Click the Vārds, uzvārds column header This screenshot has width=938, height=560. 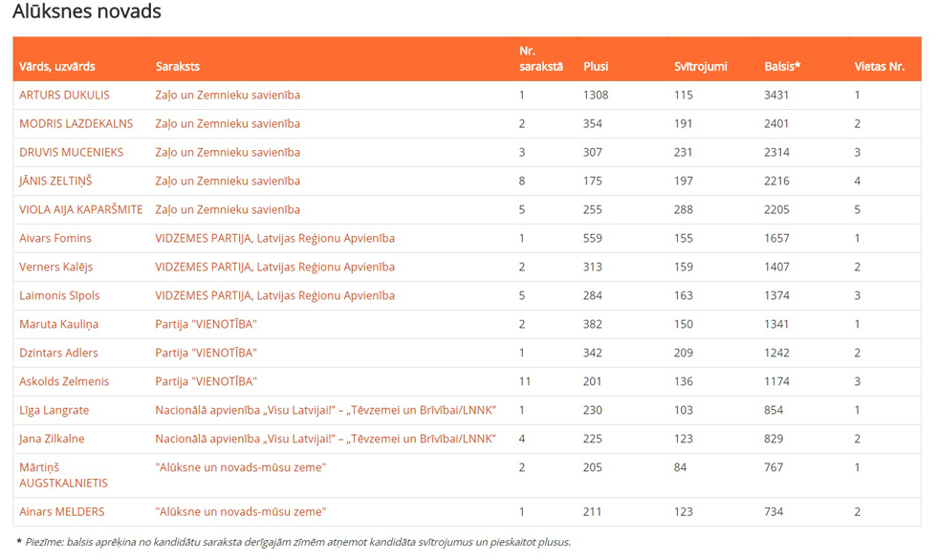(56, 66)
